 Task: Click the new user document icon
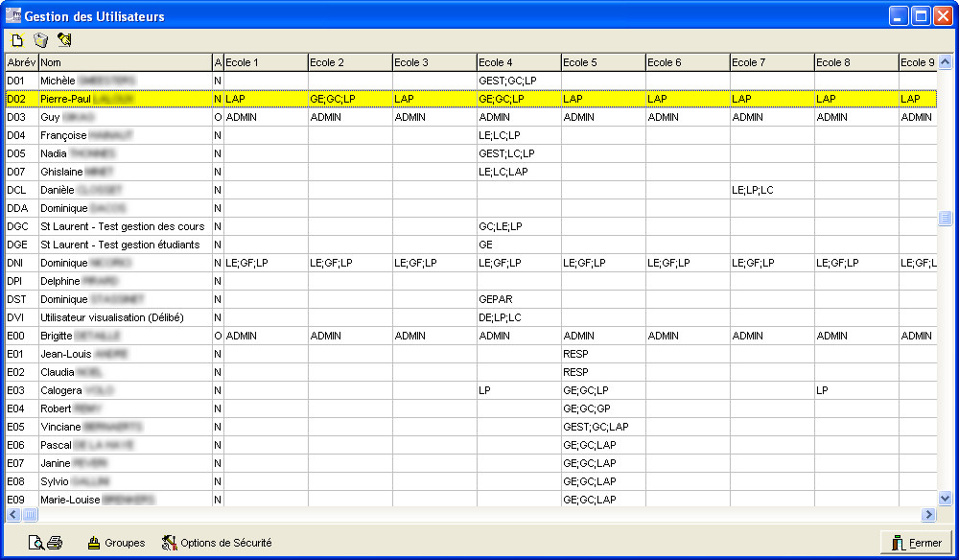17,40
